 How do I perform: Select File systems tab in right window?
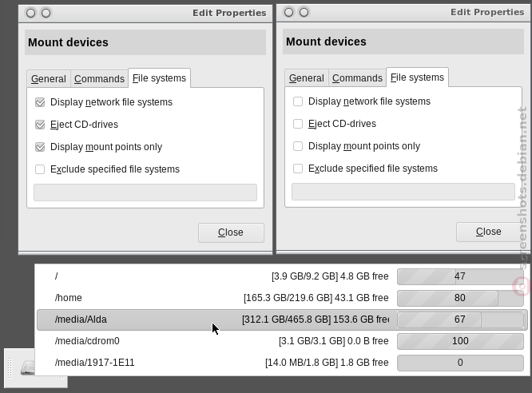click(417, 77)
